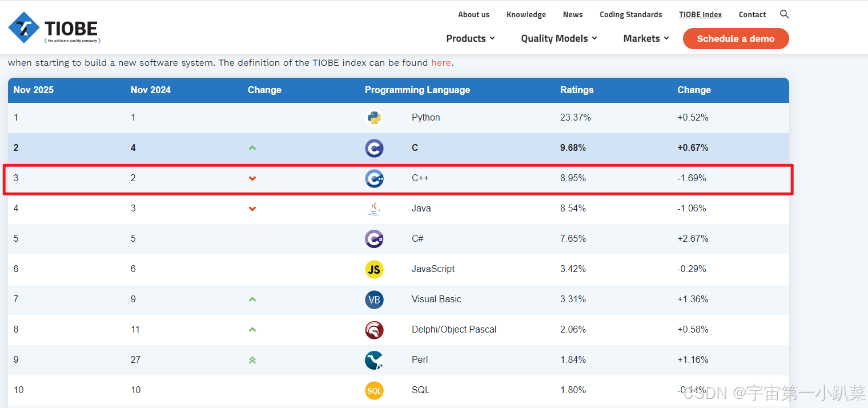Image resolution: width=868 pixels, height=408 pixels.
Task: Open the TIOBE Index page
Action: 700,15
